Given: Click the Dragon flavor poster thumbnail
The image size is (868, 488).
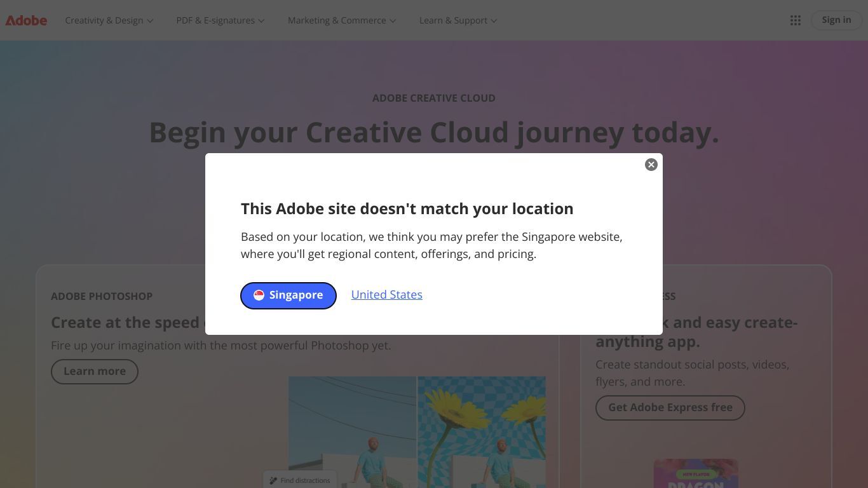Looking at the screenshot, I should coord(696,473).
